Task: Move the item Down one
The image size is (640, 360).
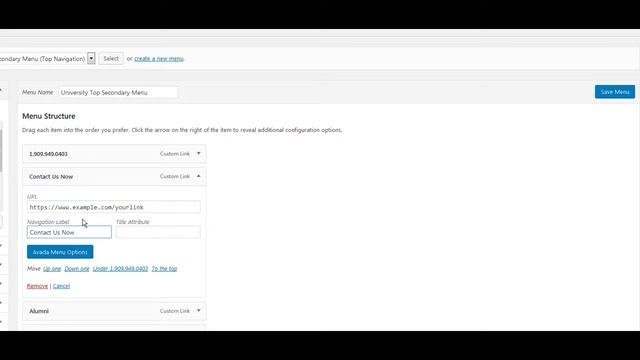Action: pyautogui.click(x=77, y=269)
